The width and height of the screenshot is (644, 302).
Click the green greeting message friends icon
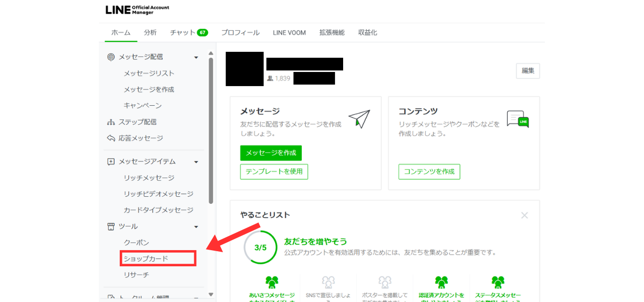(272, 282)
